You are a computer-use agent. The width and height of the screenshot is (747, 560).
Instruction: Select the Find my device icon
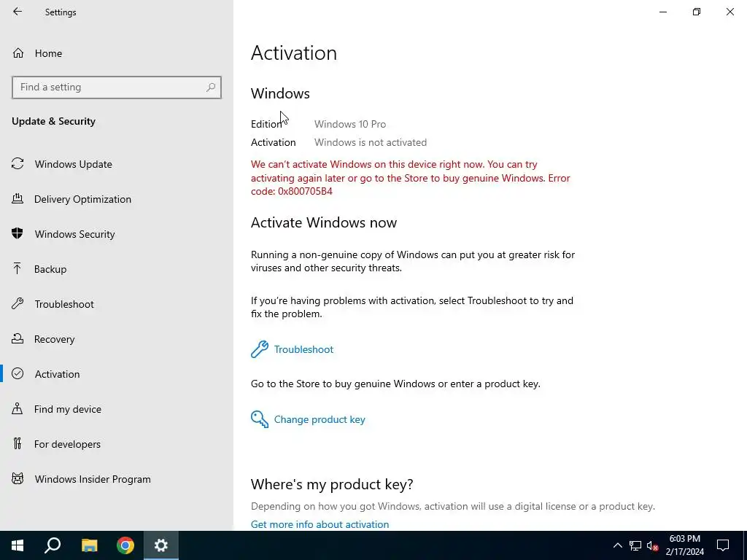tap(18, 408)
